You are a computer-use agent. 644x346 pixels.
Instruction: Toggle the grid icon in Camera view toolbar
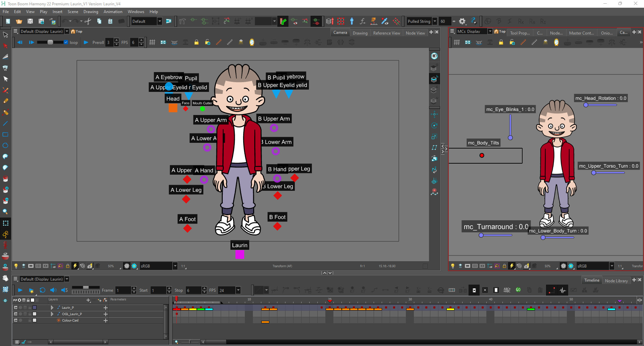coord(152,42)
